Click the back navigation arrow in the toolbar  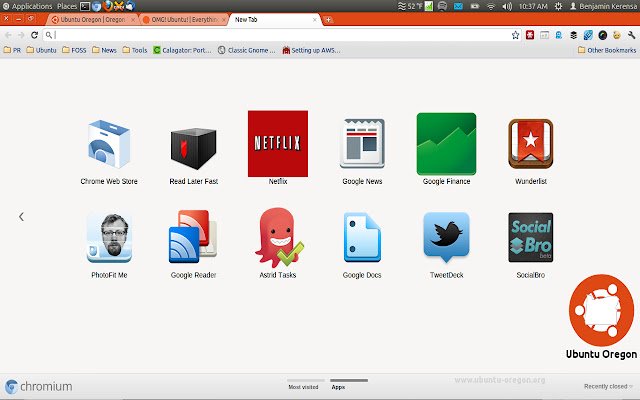click(8, 35)
